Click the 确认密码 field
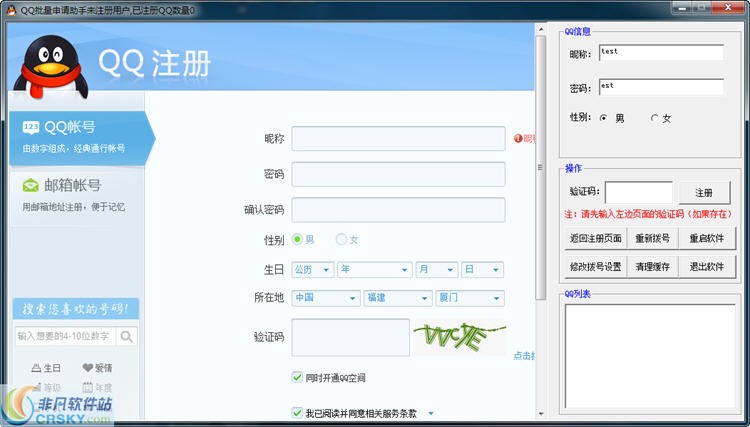This screenshot has width=750, height=427. 398,209
